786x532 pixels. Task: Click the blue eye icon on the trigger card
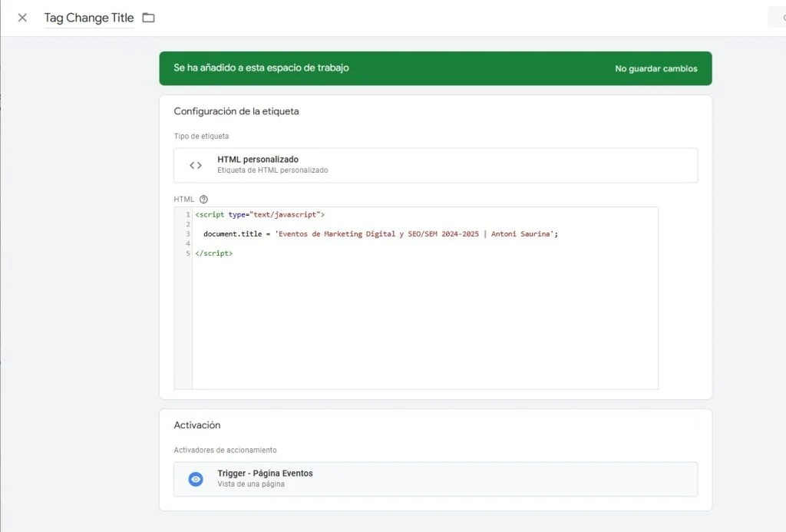coord(195,478)
